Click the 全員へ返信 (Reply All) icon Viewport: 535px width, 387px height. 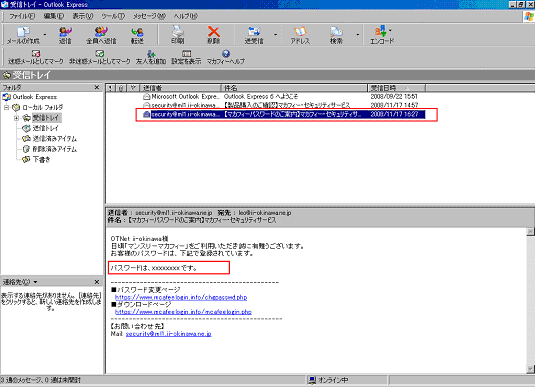coord(101,35)
